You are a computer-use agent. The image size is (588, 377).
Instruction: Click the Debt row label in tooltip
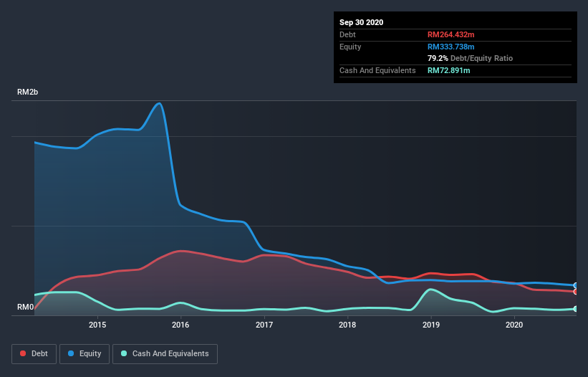(347, 34)
